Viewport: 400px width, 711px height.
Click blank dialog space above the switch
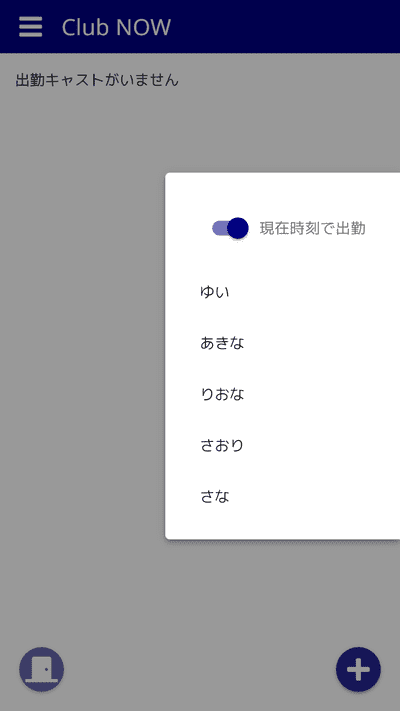coord(283,193)
